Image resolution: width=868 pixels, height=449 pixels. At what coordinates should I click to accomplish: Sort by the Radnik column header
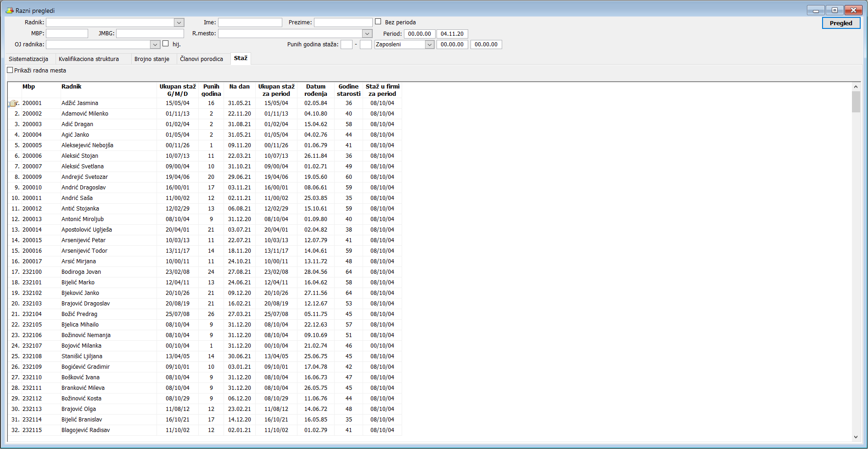coord(72,87)
